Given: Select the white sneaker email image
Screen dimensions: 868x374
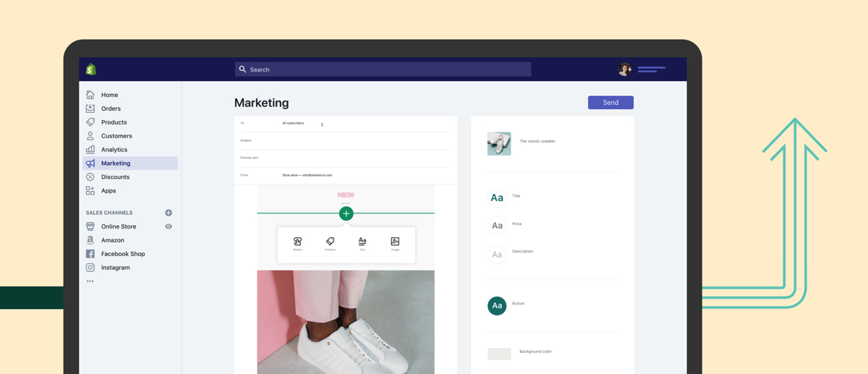Looking at the screenshot, I should (x=346, y=322).
